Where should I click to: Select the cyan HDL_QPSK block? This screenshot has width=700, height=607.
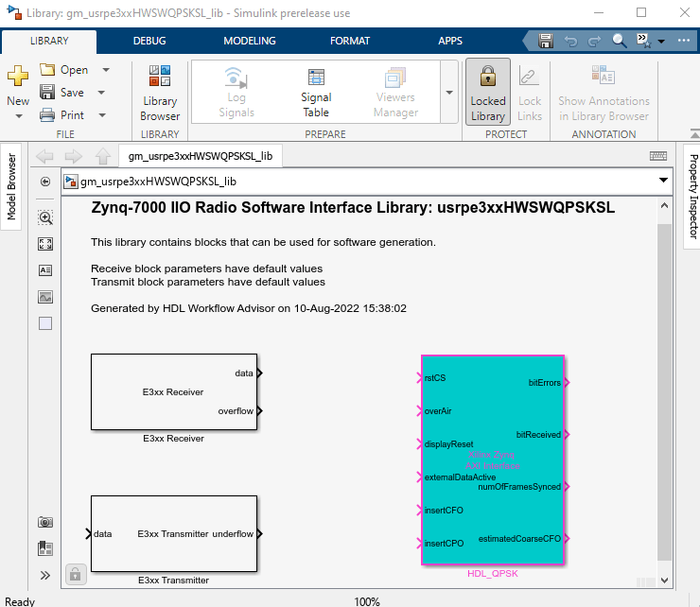click(493, 460)
